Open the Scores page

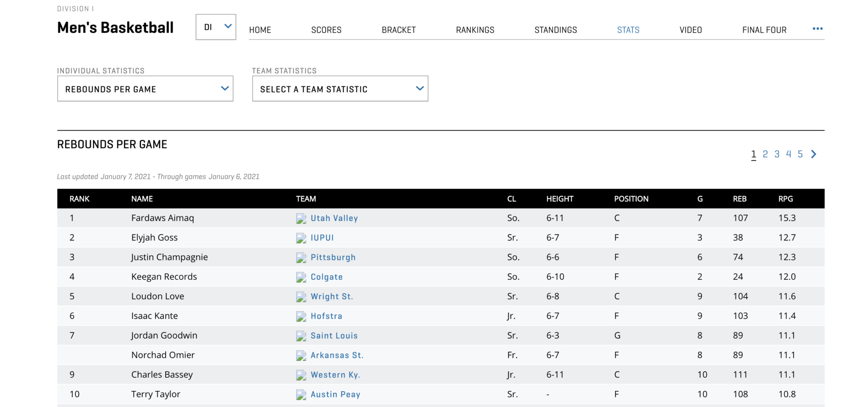coord(326,30)
